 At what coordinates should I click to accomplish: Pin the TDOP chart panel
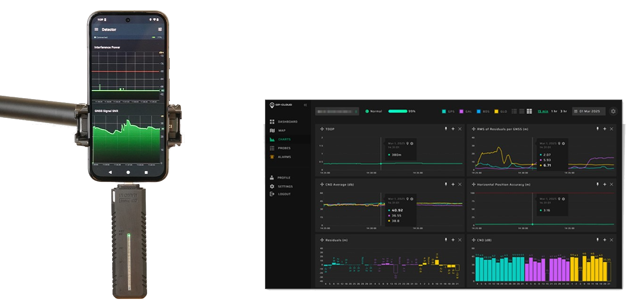pos(446,129)
